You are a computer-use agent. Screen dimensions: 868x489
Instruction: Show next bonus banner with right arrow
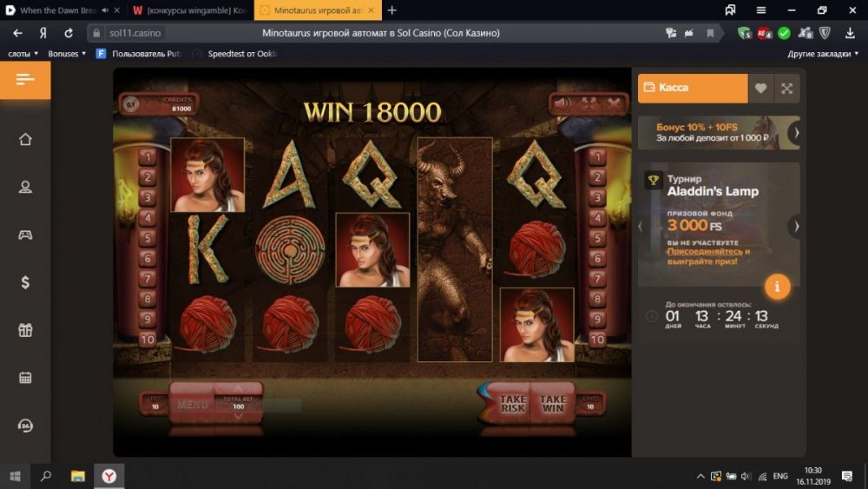(x=796, y=133)
